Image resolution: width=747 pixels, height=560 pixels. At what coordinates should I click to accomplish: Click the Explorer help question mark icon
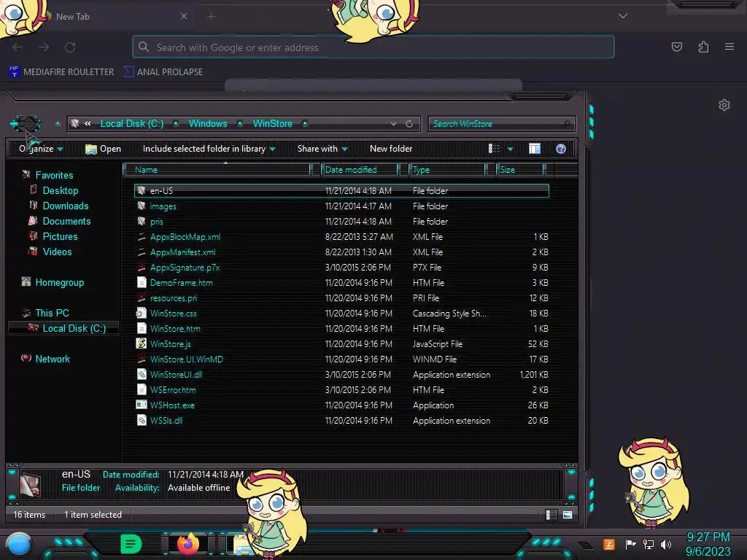[561, 149]
